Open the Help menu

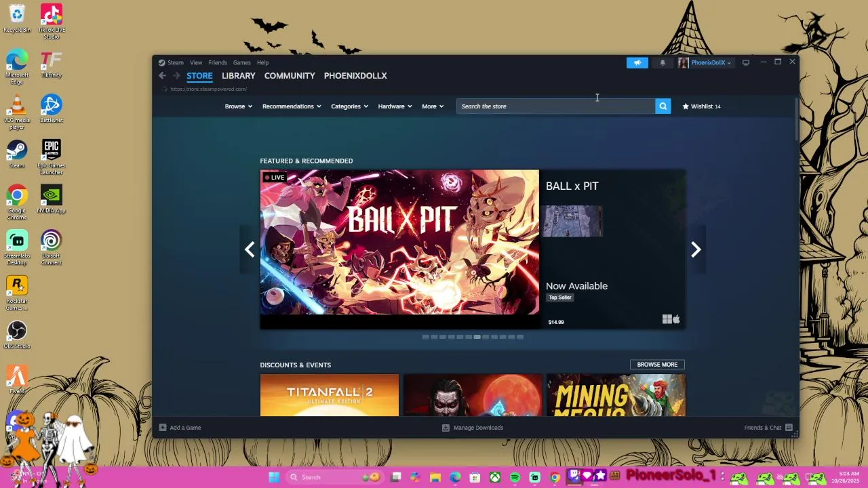pos(262,62)
